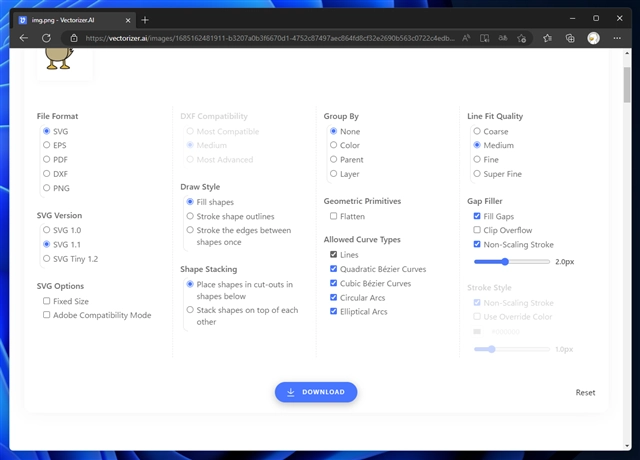The height and width of the screenshot is (460, 640).
Task: Click the address bar URL field
Action: pos(269,38)
